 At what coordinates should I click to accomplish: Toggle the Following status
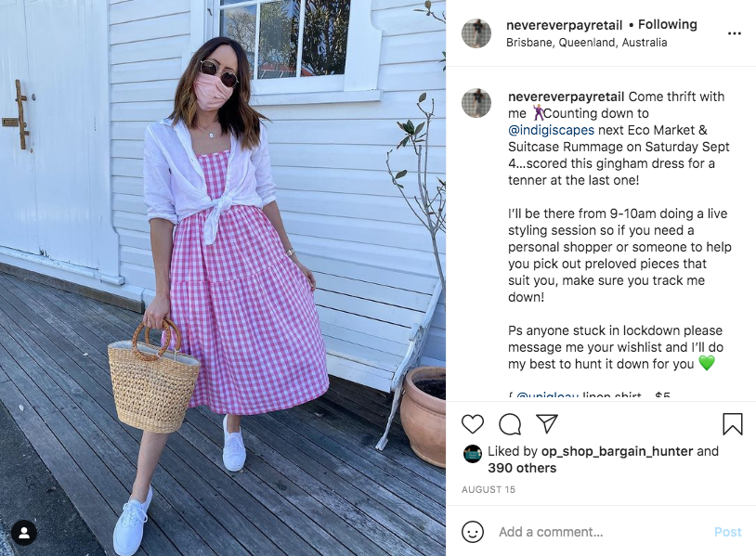click(667, 24)
